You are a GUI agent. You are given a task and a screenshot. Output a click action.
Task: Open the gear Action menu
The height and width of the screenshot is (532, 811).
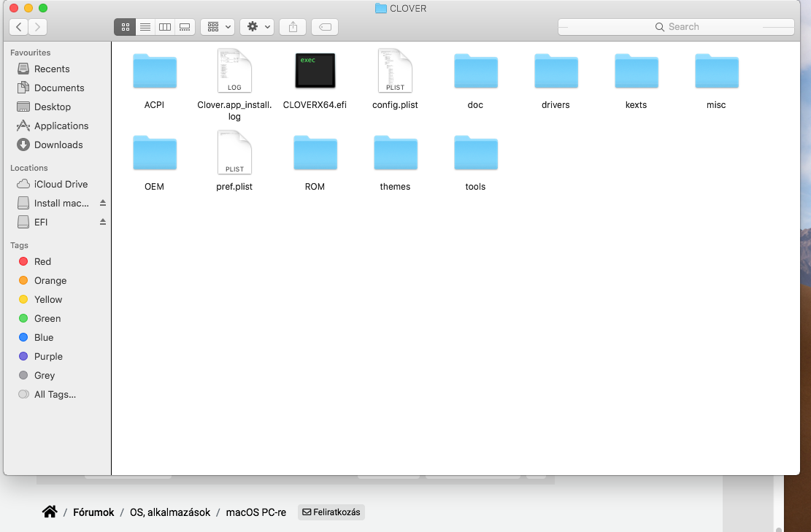click(257, 27)
